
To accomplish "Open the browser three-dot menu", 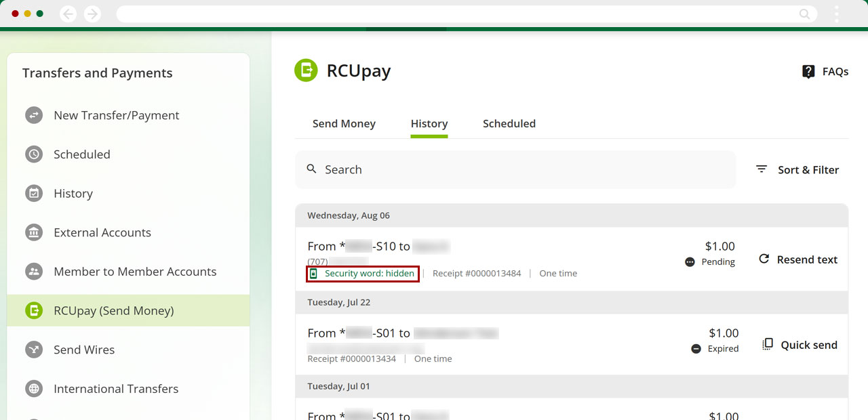I will (837, 14).
